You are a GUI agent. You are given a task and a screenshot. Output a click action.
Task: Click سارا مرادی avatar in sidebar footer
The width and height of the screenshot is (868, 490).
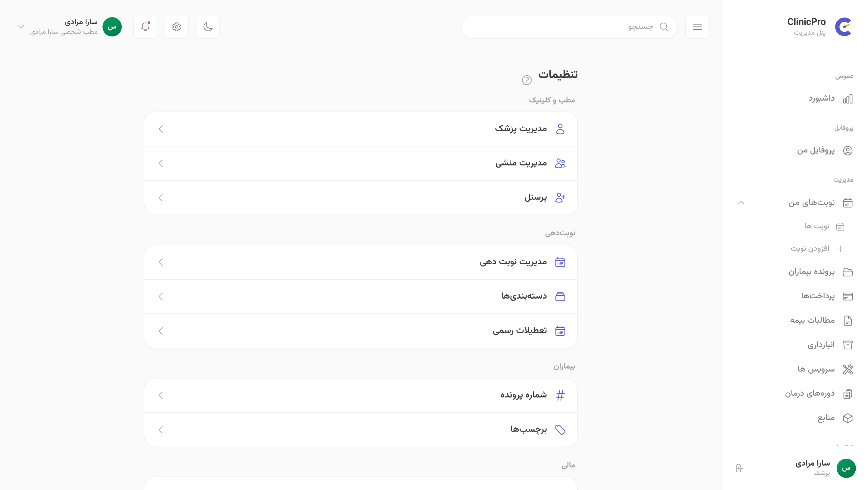(x=846, y=468)
